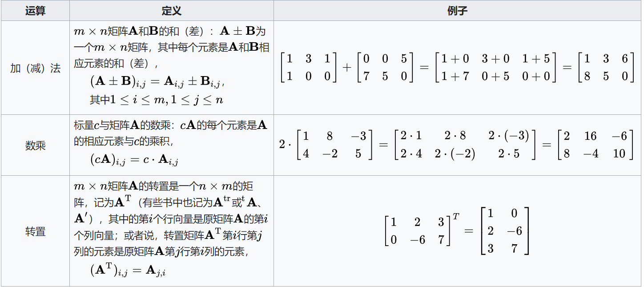Click the scalar result matrix 2 16 −6
Viewport: 644px width, 287px height.
595,145
